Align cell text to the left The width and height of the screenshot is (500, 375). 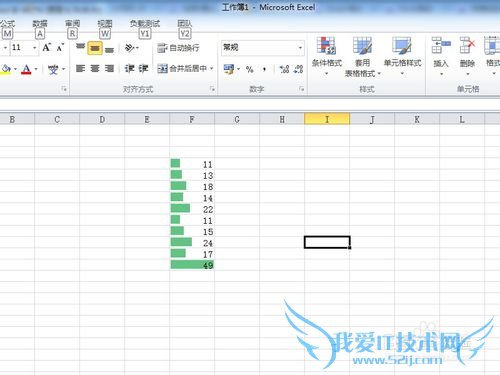(80, 69)
